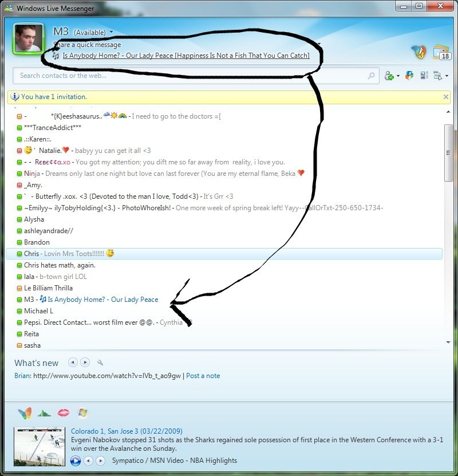458x476 pixels.
Task: Open Colorado 1, San Jose 3 headline link
Action: [127, 431]
